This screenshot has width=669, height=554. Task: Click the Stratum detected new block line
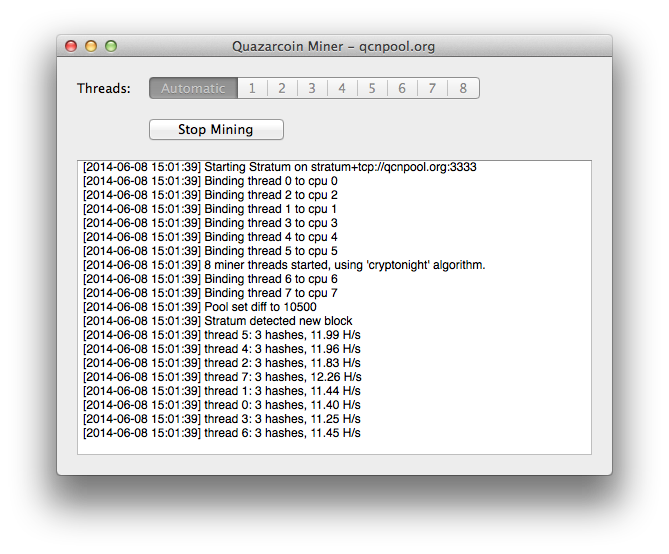[218, 321]
